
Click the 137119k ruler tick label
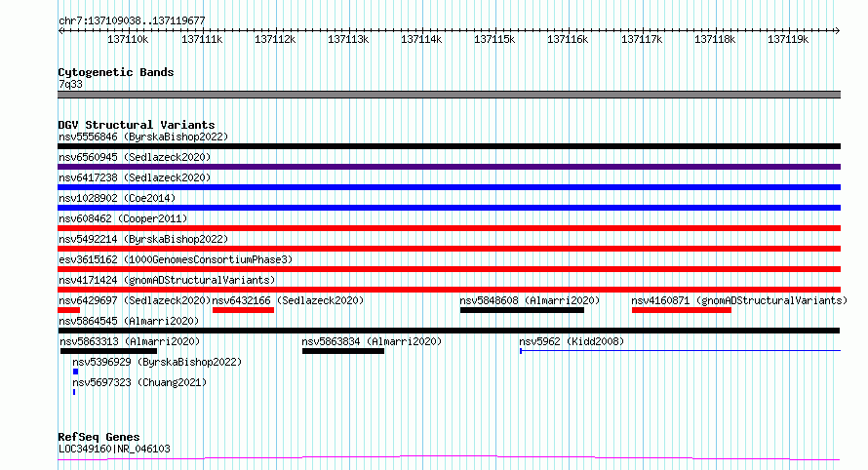(788, 39)
